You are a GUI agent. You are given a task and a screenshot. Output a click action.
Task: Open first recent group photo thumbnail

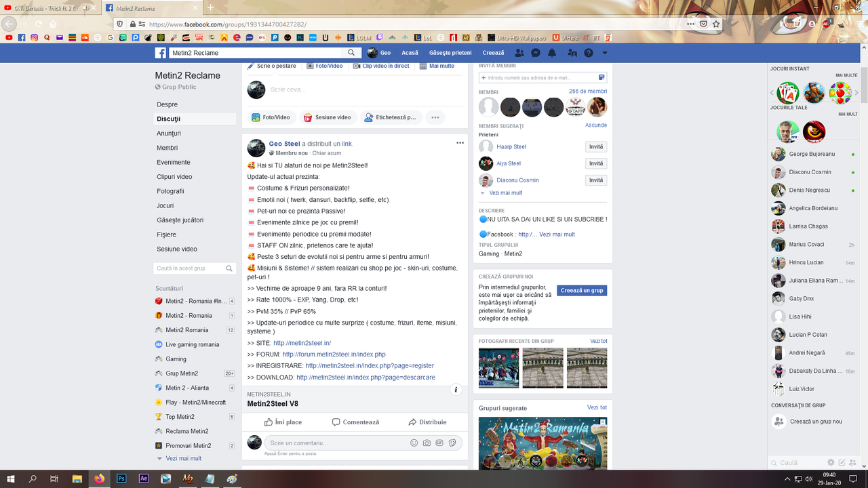point(498,368)
